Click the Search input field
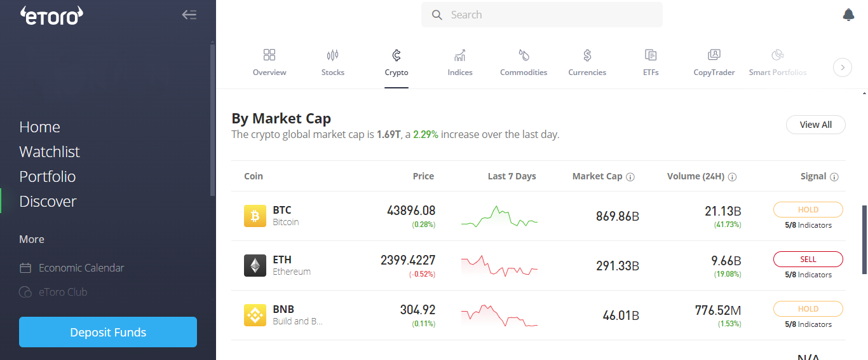 (x=541, y=15)
